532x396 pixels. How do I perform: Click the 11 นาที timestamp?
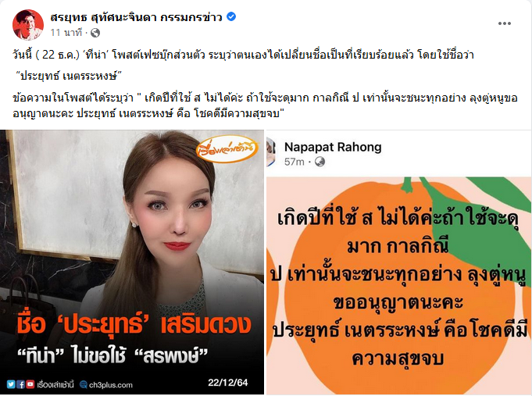tap(66, 33)
